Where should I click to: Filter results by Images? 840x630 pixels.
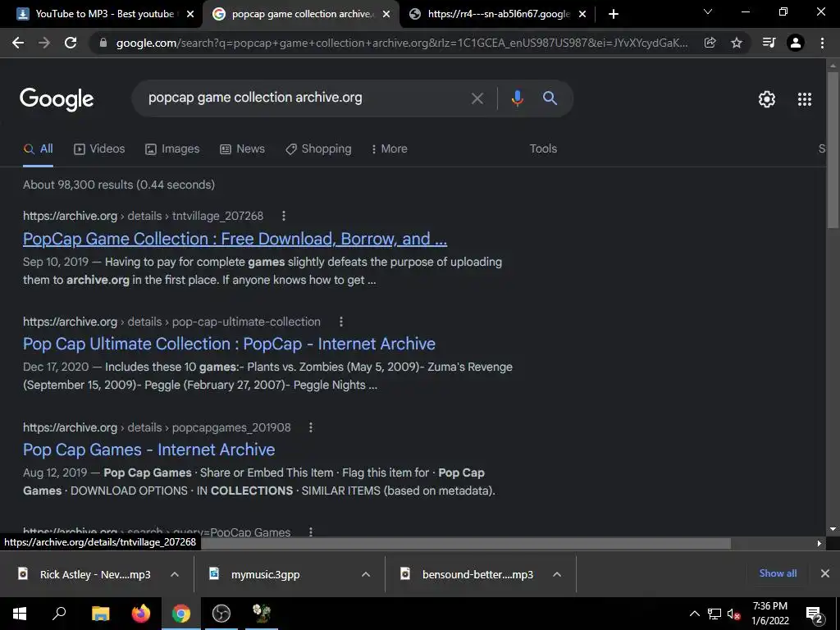pyautogui.click(x=172, y=149)
